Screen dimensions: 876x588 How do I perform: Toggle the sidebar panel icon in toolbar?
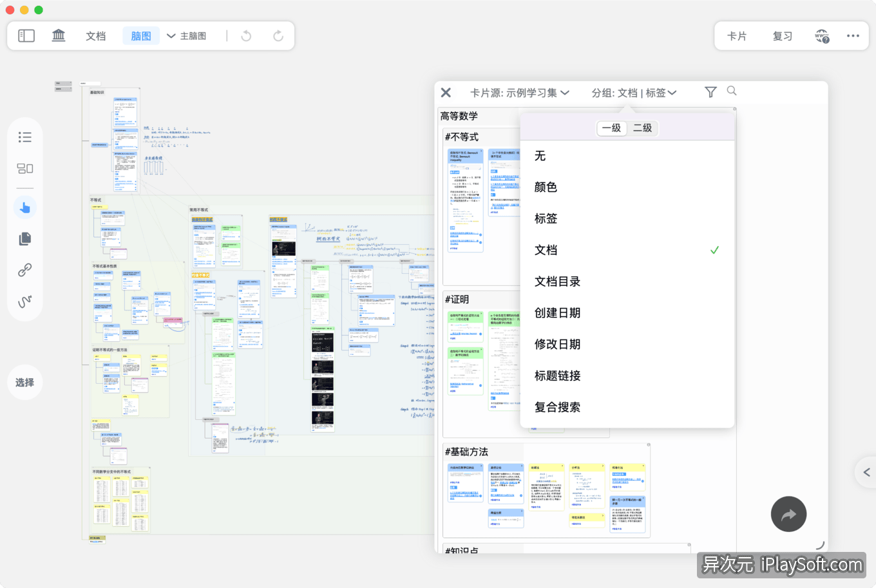(x=26, y=35)
